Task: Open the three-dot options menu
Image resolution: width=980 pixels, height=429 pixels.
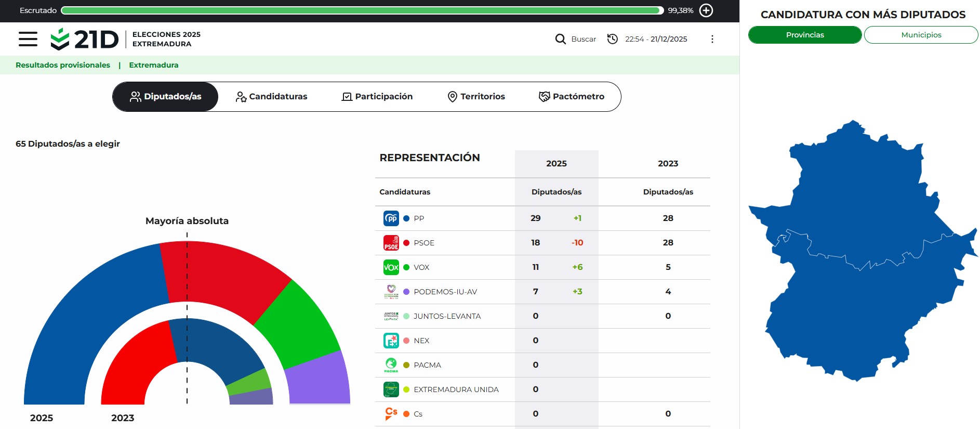Action: pos(712,39)
